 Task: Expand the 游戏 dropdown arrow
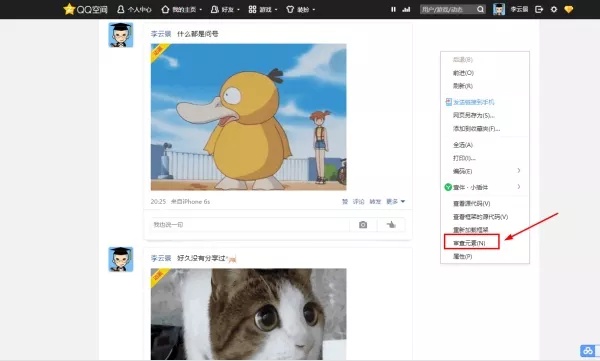[x=276, y=10]
